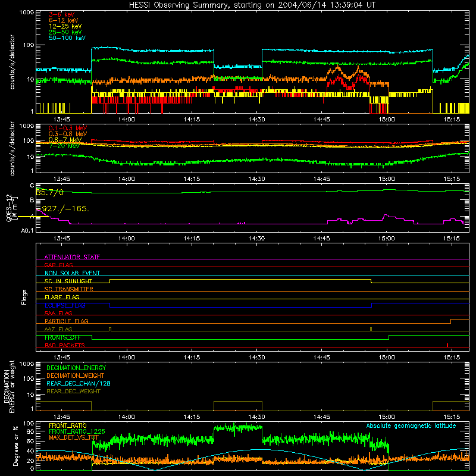This screenshot has width=476, height=476.
Task: Click the green FRONT_RATIO_1225 legend label
Action: point(77,431)
